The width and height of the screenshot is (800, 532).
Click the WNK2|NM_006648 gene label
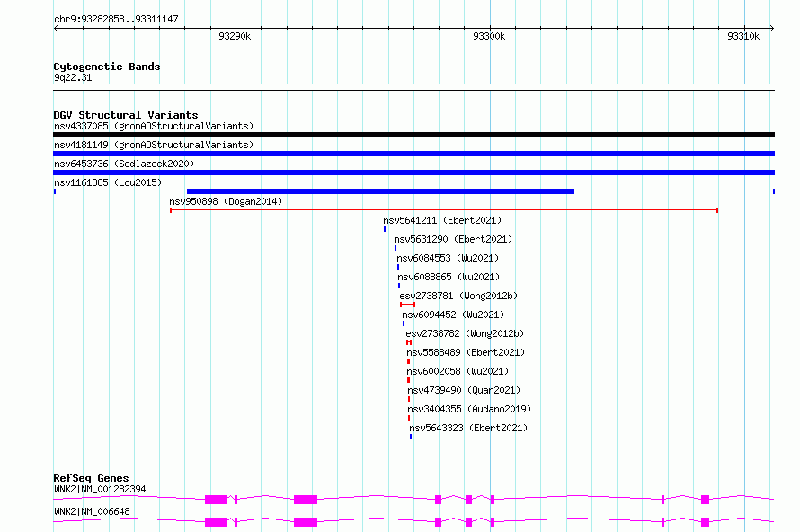(x=92, y=511)
